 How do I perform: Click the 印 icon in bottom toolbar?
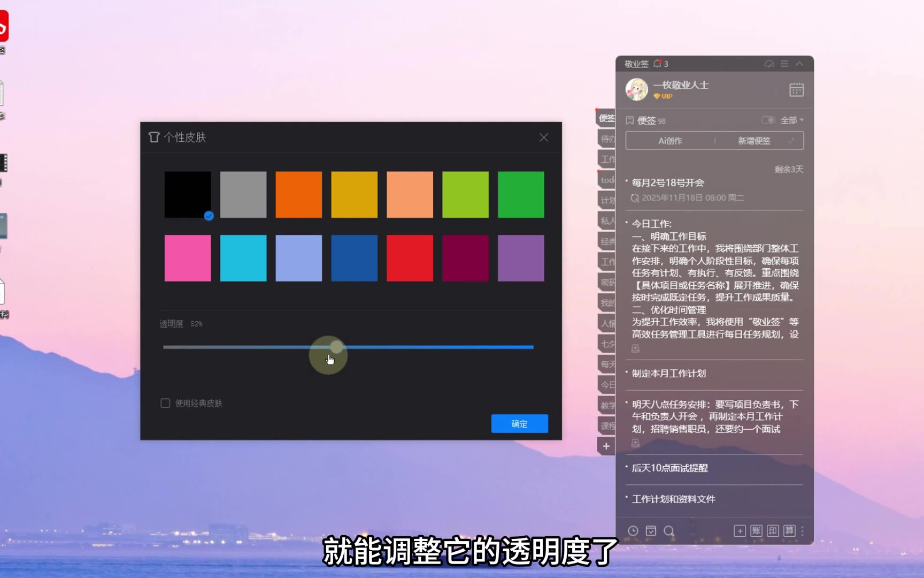tap(773, 530)
